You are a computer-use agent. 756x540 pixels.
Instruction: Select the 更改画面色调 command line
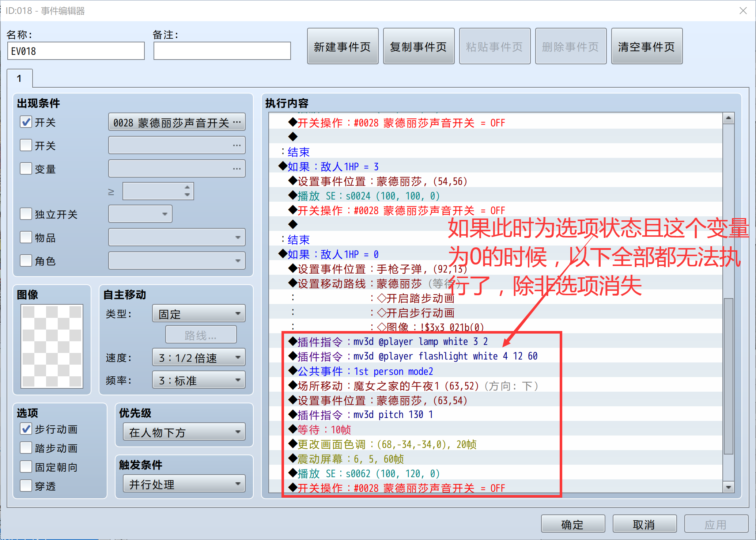(495, 444)
